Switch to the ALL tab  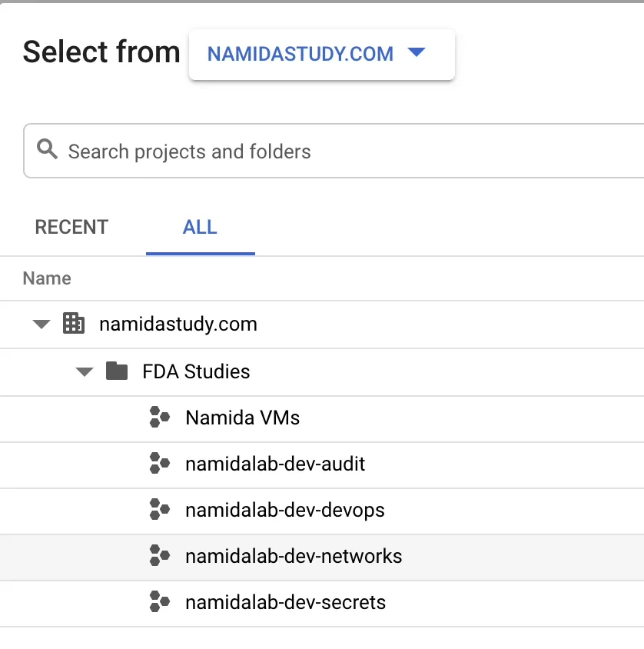(x=200, y=227)
